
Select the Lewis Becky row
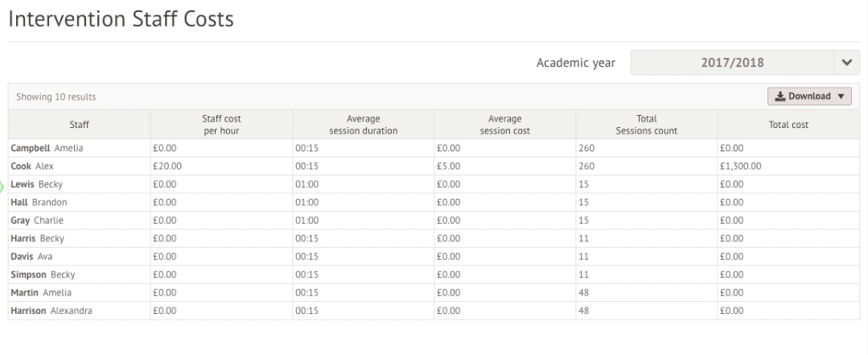click(37, 184)
